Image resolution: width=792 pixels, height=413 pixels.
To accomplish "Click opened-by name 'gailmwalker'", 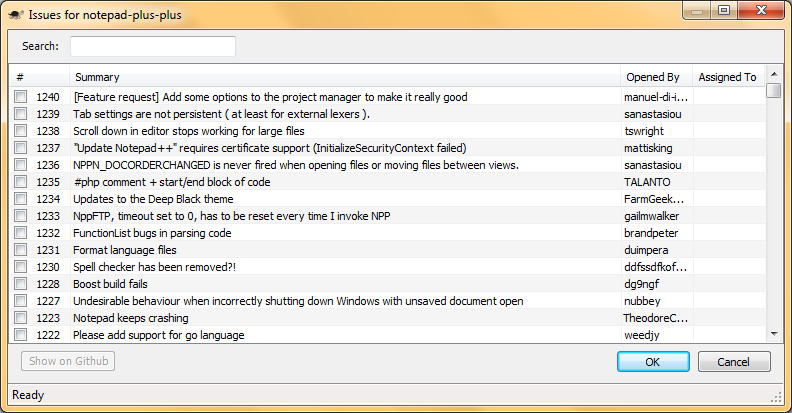I will [x=652, y=216].
